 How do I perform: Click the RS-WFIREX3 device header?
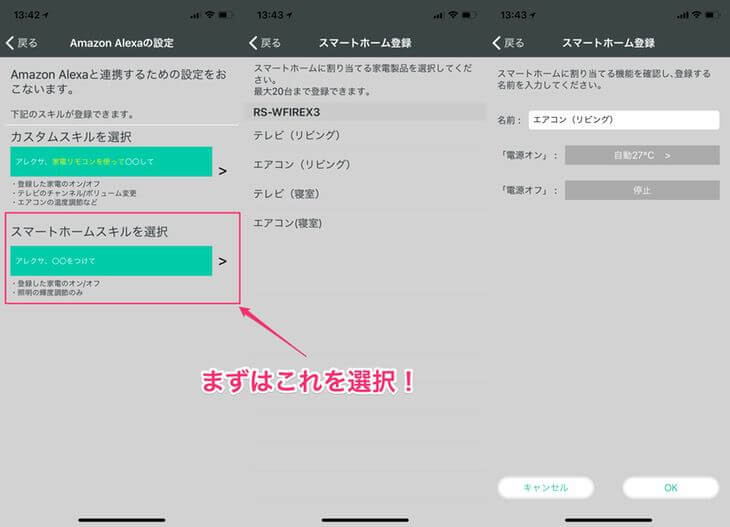365,112
